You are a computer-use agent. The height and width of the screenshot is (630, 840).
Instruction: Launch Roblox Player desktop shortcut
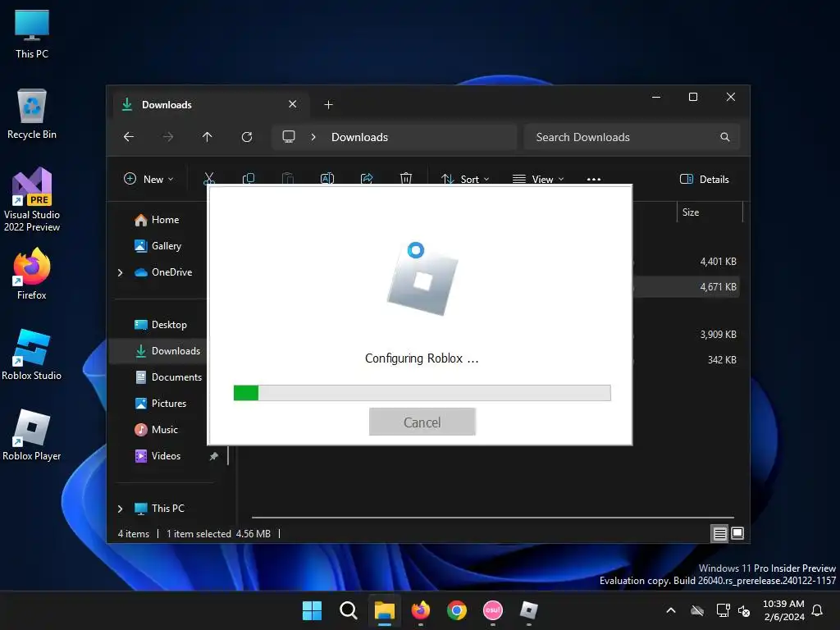coord(32,435)
